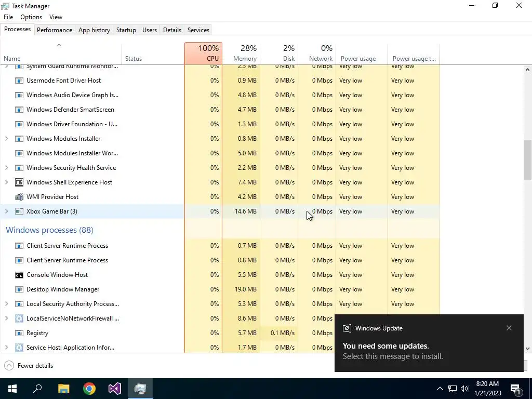
Task: Click the scrollbar down arrow
Action: point(527,349)
